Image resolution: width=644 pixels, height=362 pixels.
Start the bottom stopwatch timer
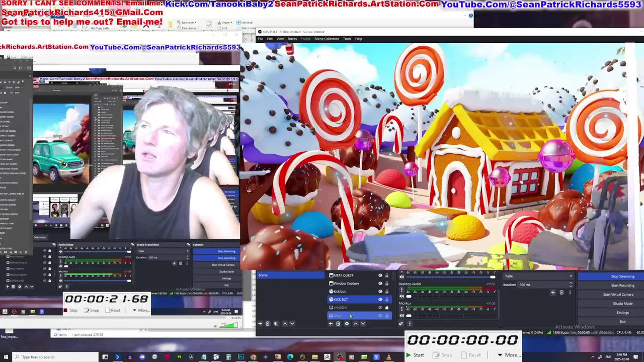coord(415,355)
